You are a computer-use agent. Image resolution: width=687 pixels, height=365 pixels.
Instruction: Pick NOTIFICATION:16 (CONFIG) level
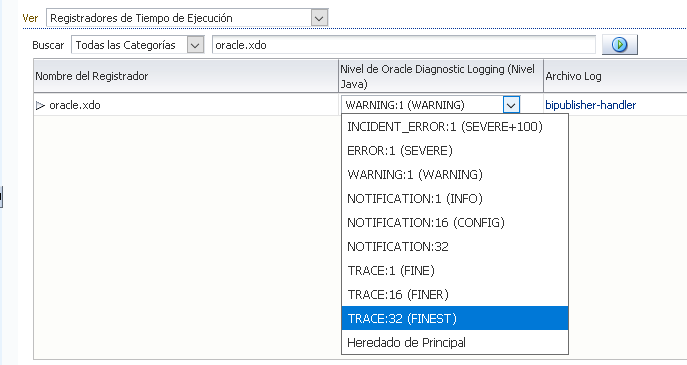455,223
